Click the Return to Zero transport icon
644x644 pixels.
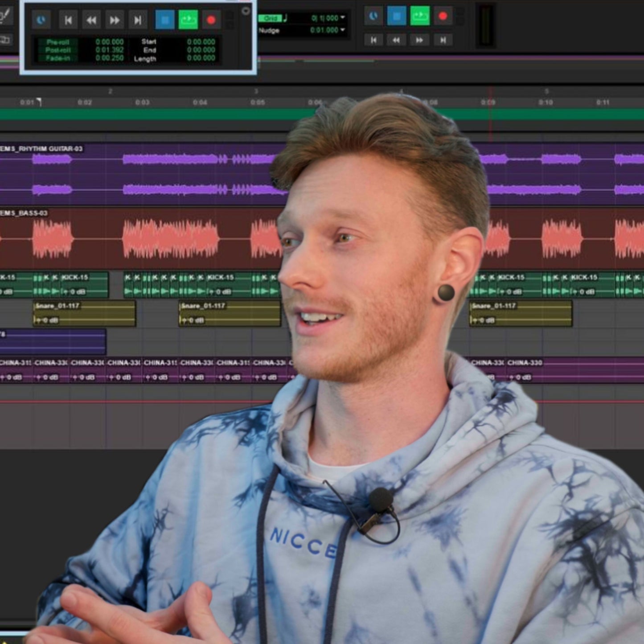pyautogui.click(x=68, y=20)
